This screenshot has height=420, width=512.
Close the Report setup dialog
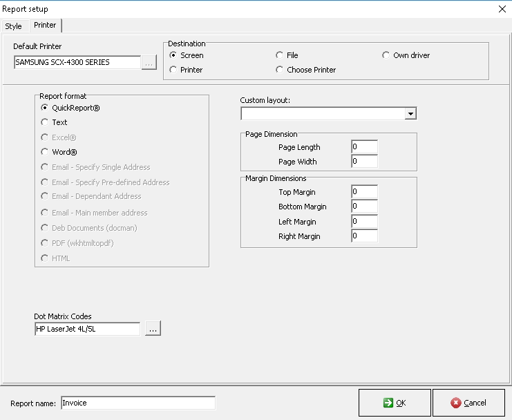pyautogui.click(x=502, y=8)
